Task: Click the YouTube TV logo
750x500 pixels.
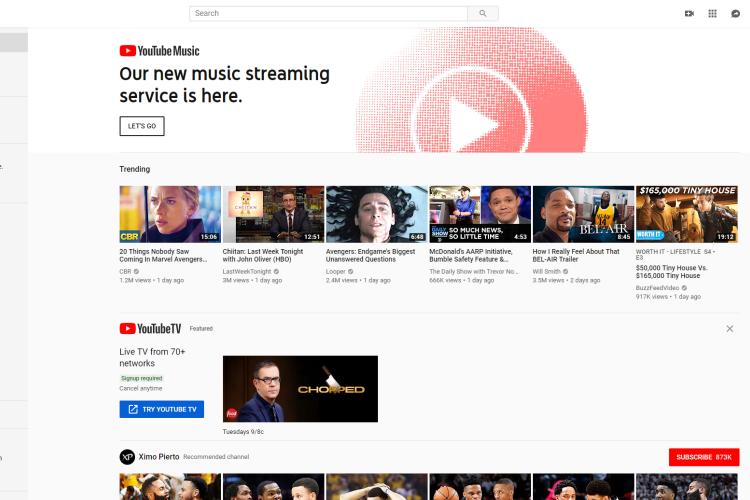Action: tap(150, 328)
